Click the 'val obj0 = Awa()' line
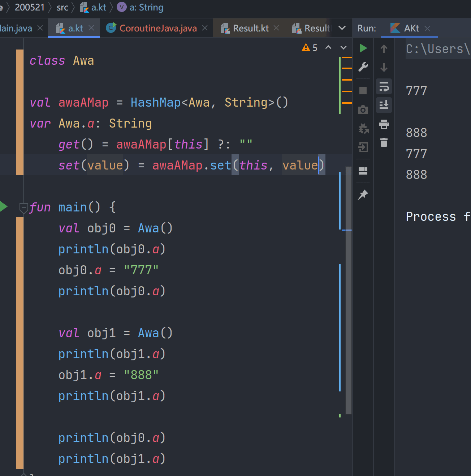This screenshot has width=471, height=476. (116, 228)
